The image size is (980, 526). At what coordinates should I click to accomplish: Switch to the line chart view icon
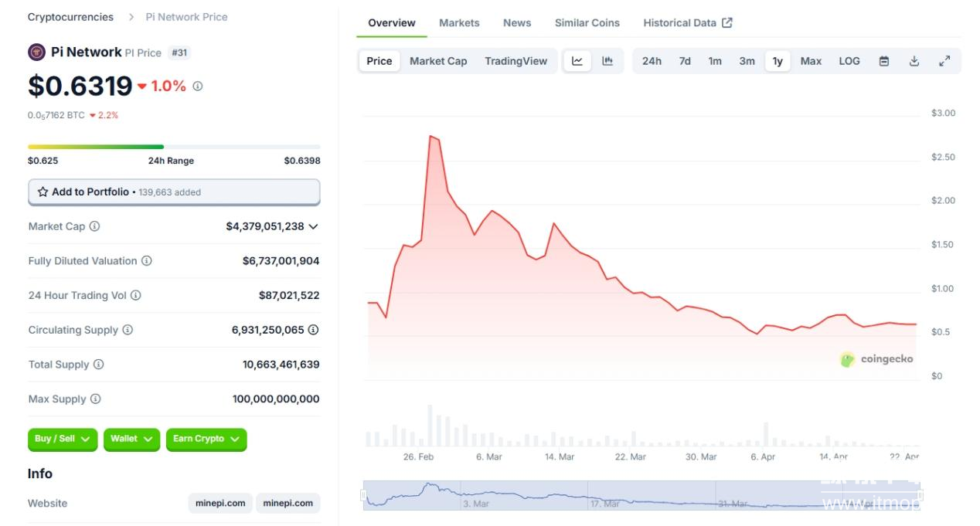pos(577,61)
